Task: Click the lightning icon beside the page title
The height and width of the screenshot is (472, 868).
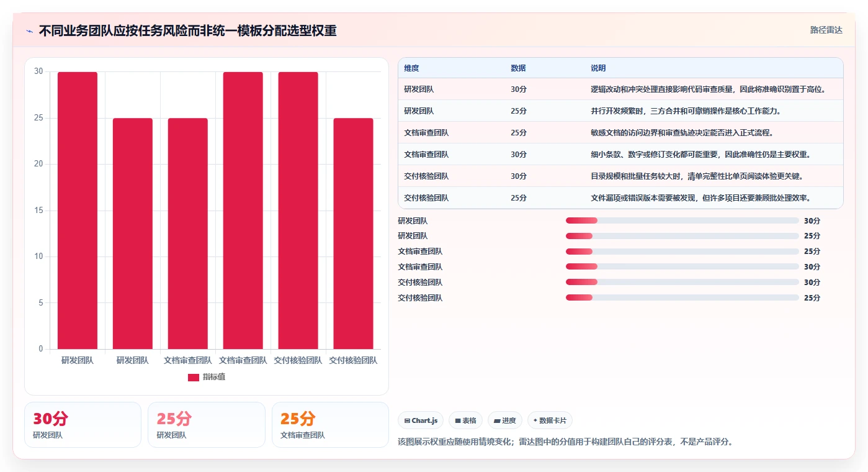Action: (x=29, y=31)
